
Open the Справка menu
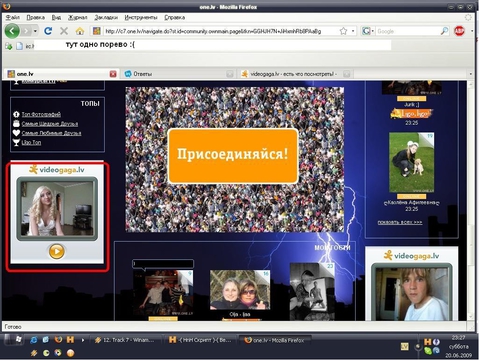click(x=174, y=17)
